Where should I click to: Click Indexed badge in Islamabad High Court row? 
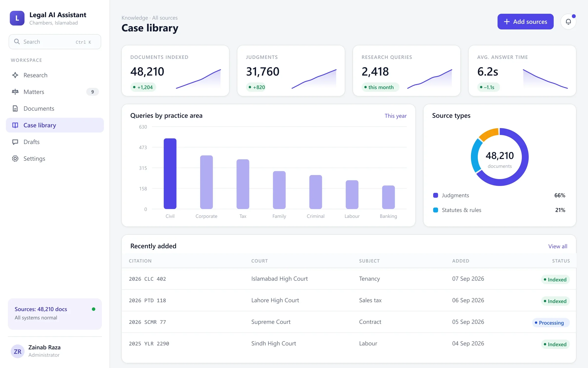[x=555, y=279]
